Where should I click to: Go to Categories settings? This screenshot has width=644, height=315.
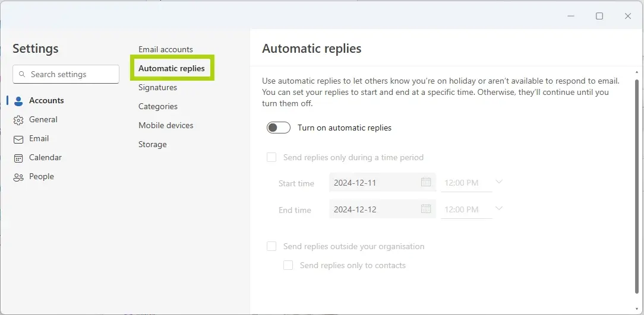(x=158, y=106)
